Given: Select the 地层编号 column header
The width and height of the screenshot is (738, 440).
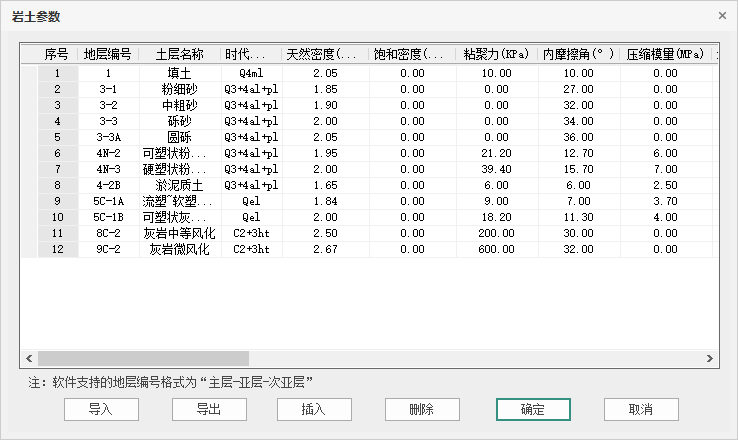Looking at the screenshot, I should coord(107,54).
